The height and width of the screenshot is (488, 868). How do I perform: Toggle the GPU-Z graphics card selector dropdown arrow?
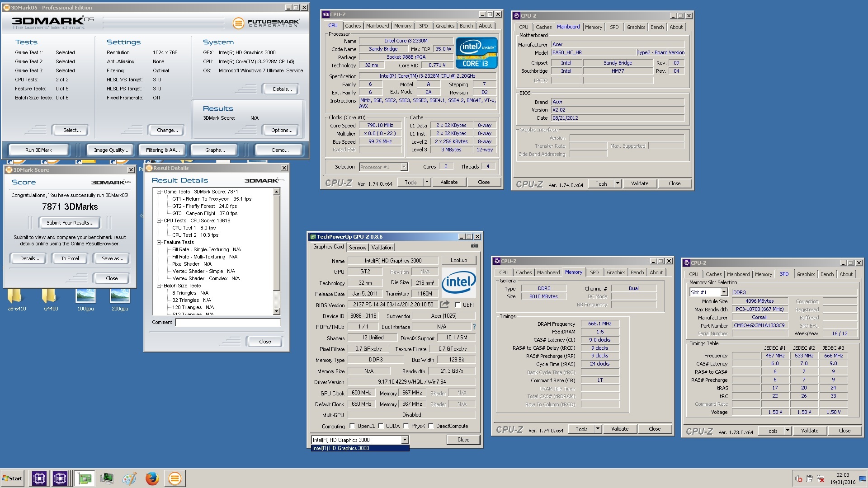point(405,440)
